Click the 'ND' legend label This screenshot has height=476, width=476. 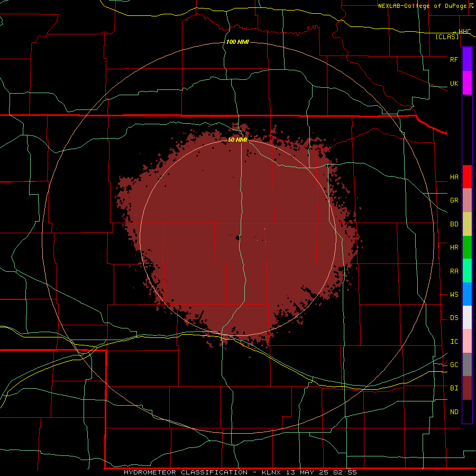[x=454, y=412]
